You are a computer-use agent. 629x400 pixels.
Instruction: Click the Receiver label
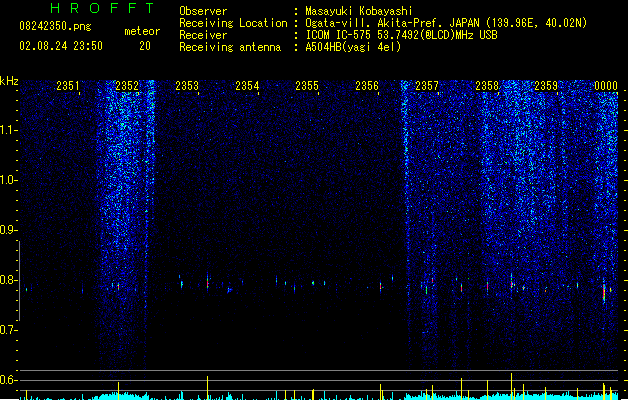[x=203, y=35]
